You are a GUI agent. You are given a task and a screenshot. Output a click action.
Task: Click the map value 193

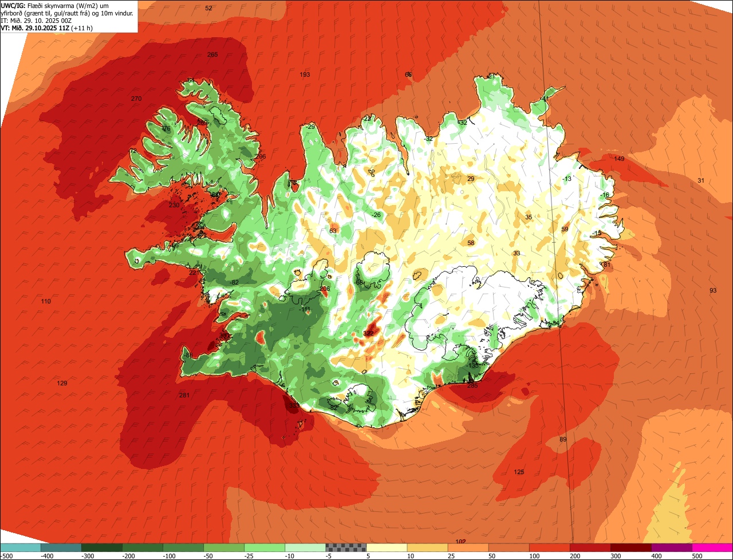click(x=305, y=74)
